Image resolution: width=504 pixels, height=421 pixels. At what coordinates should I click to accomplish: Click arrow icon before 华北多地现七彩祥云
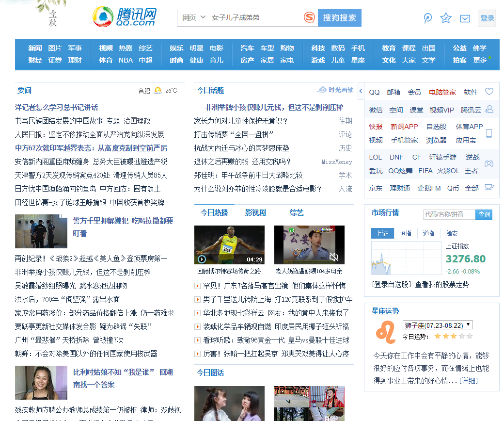197,313
